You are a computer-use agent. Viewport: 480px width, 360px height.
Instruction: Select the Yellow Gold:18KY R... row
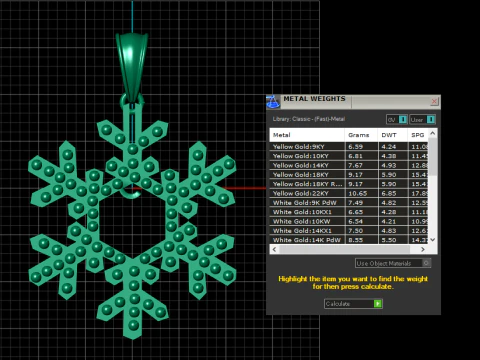click(349, 184)
